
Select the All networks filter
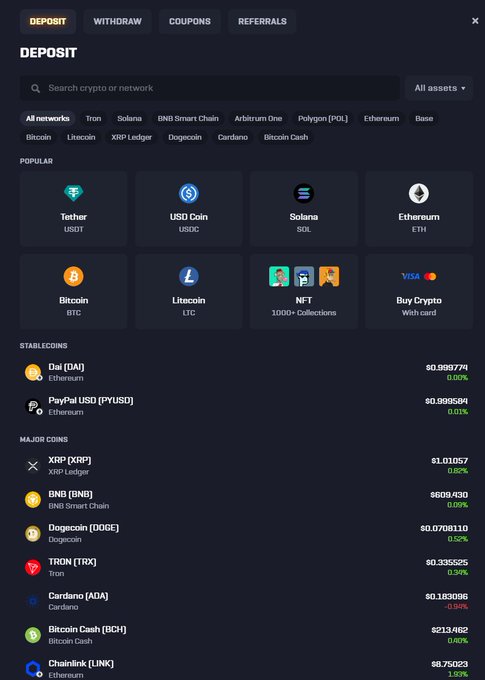tap(48, 118)
